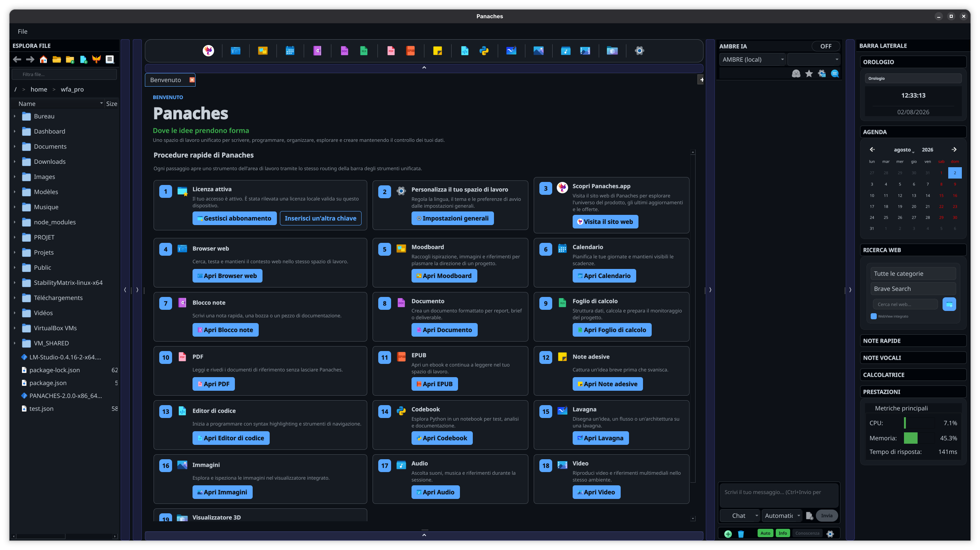Click the Hugging Face emoji icon in AMBRE IA

click(x=796, y=74)
